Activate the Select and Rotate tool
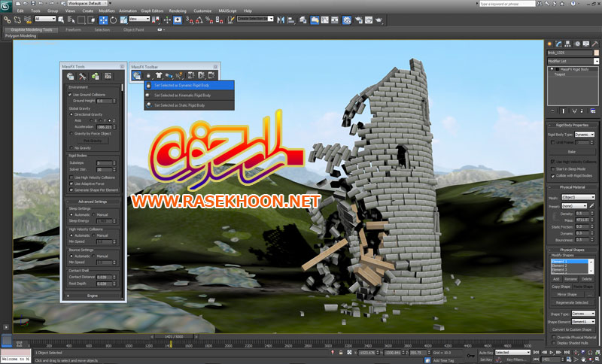Image resolution: width=602 pixels, height=364 pixels. [114, 20]
